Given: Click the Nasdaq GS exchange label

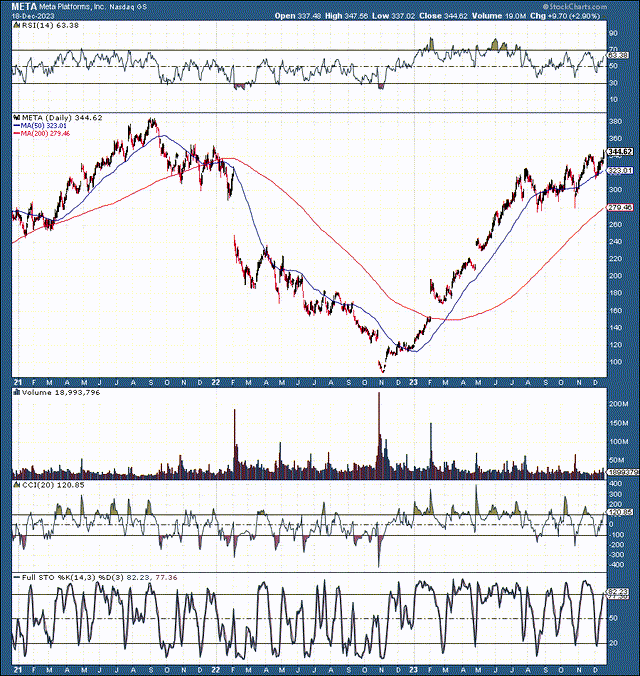Looking at the screenshot, I should tap(128, 7).
